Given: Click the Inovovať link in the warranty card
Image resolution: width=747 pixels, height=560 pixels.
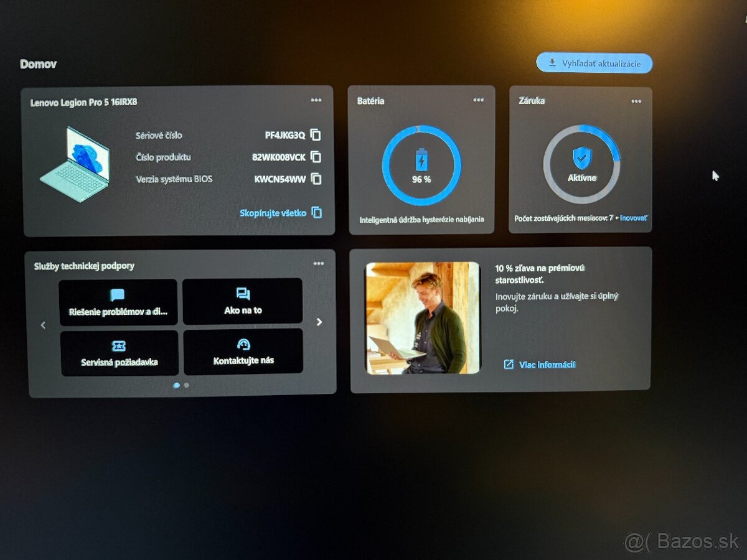Looking at the screenshot, I should (634, 218).
